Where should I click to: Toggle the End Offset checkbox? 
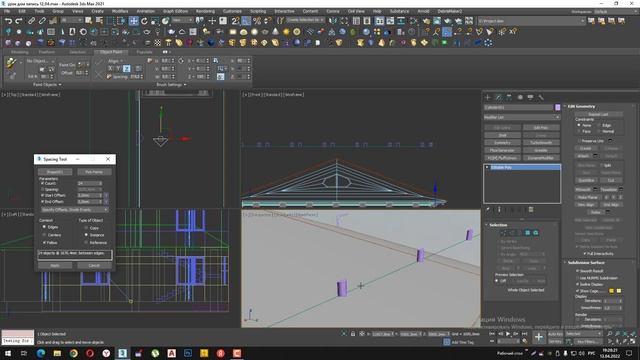42,202
